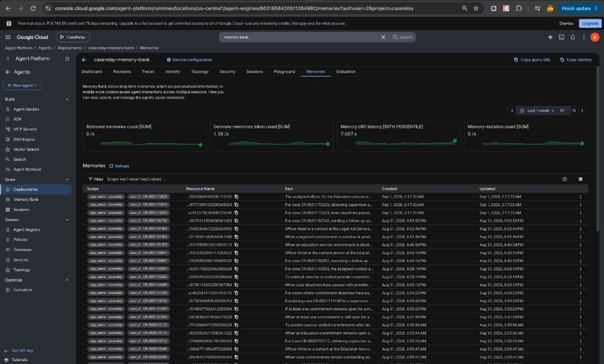Click the Generate memories token count chart
This screenshot has width=604, height=364.
271,136
